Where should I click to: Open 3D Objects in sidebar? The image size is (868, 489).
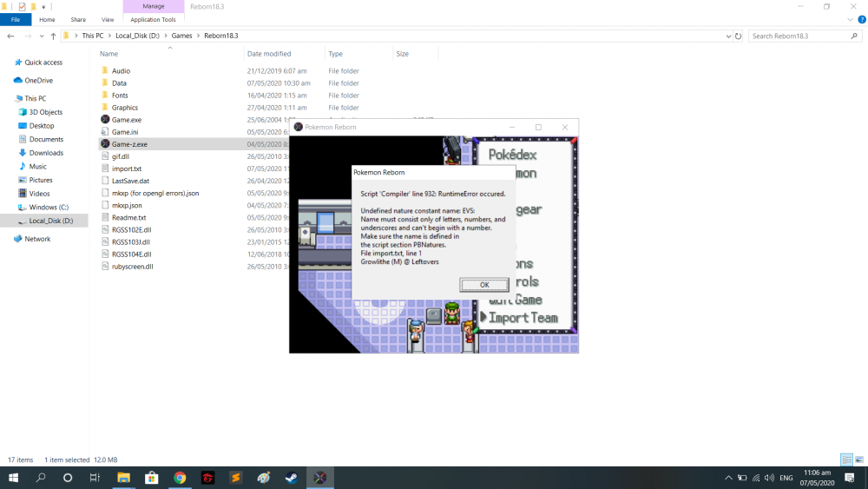(45, 112)
